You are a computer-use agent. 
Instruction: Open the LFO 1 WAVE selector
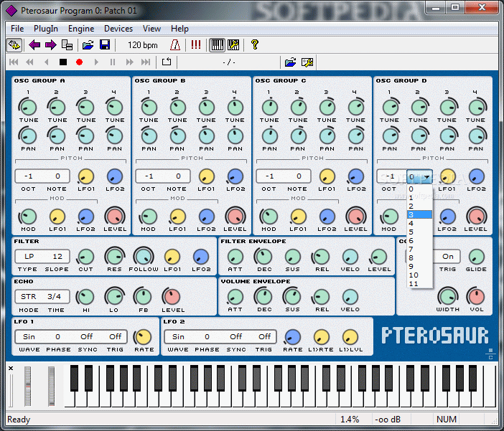29,336
